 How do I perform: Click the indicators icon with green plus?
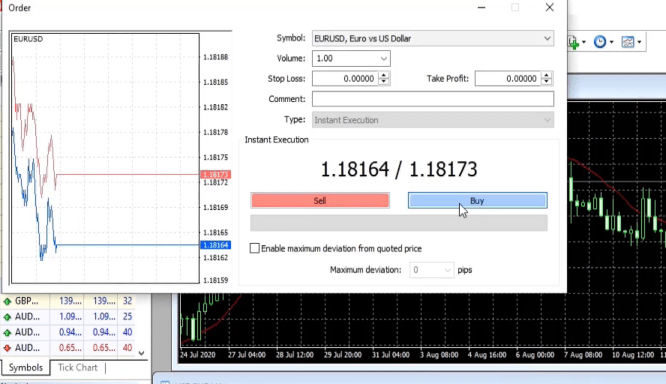tap(573, 42)
